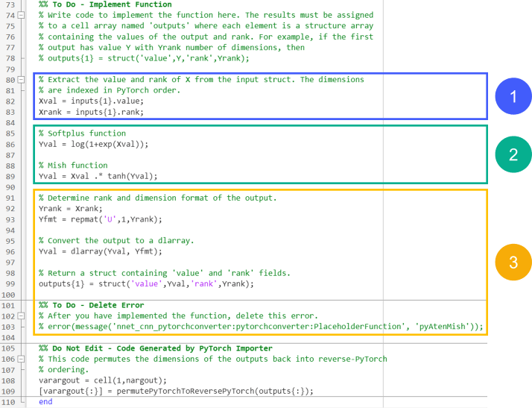This screenshot has width=532, height=408.
Task: Click the '% Softplus function' comment
Action: click(x=82, y=134)
